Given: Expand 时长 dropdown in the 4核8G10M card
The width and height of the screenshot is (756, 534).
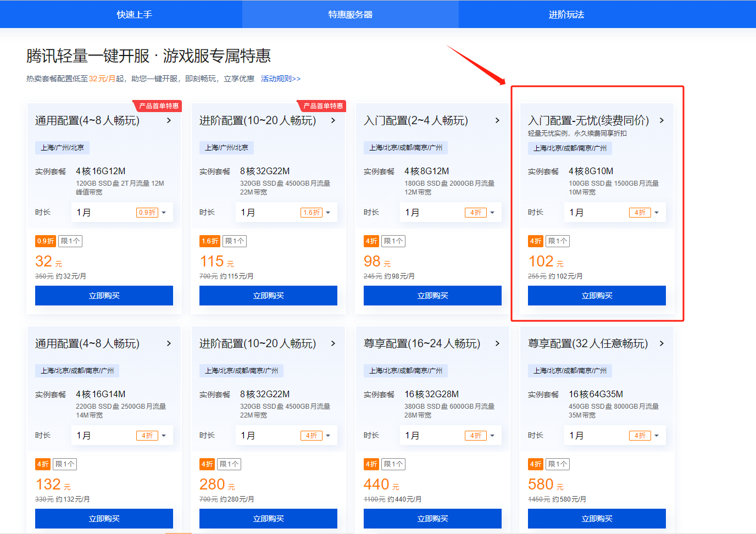Looking at the screenshot, I should 615,213.
